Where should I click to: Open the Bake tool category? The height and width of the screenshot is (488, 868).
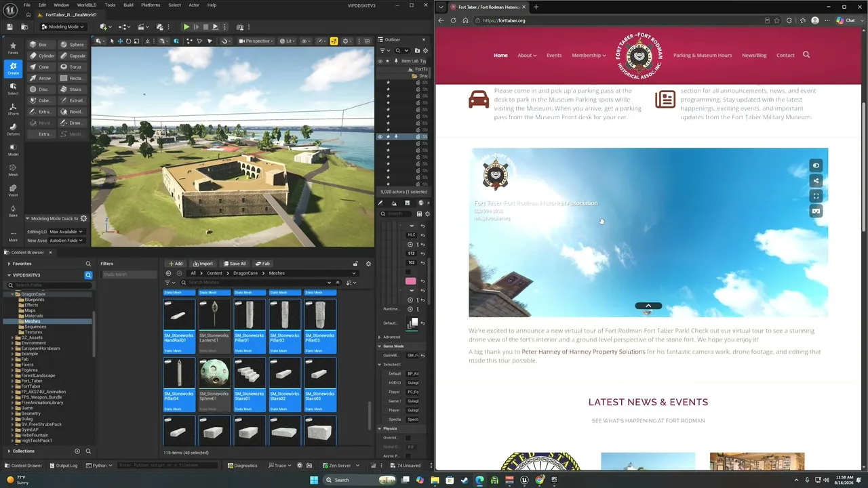coord(13,211)
